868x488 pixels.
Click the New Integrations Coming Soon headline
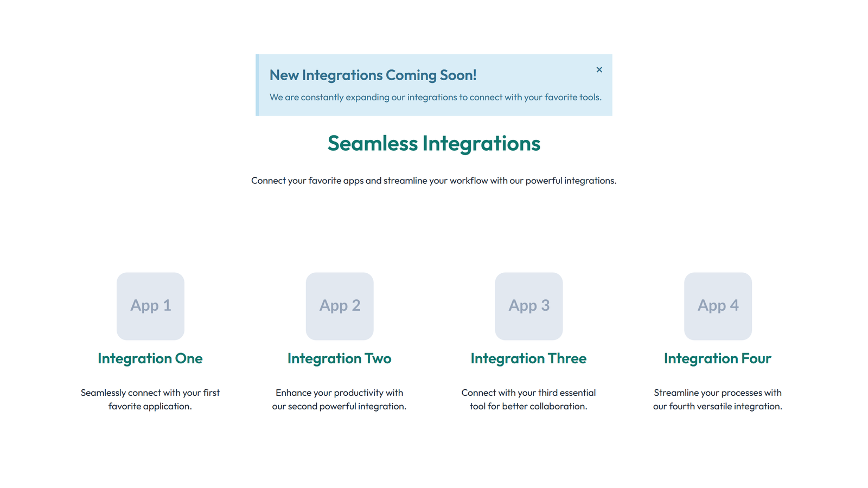pyautogui.click(x=373, y=75)
